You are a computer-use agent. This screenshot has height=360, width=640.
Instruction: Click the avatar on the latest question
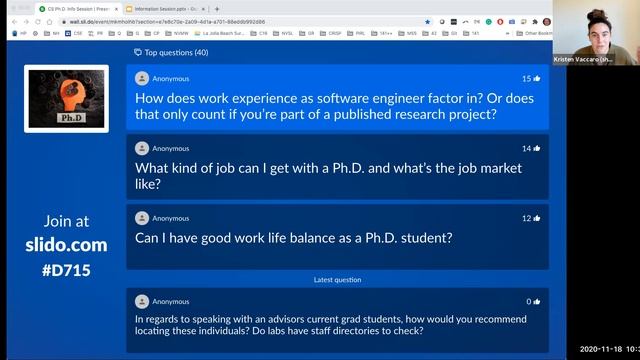coord(142,302)
